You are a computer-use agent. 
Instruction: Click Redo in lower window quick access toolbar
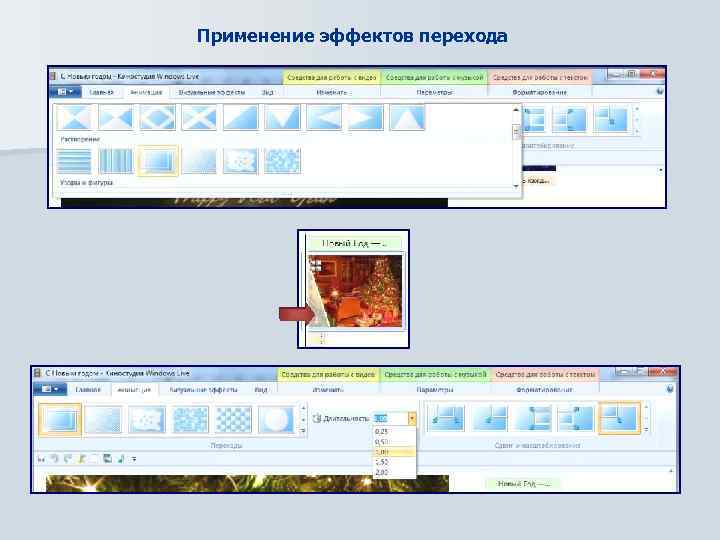(68, 458)
